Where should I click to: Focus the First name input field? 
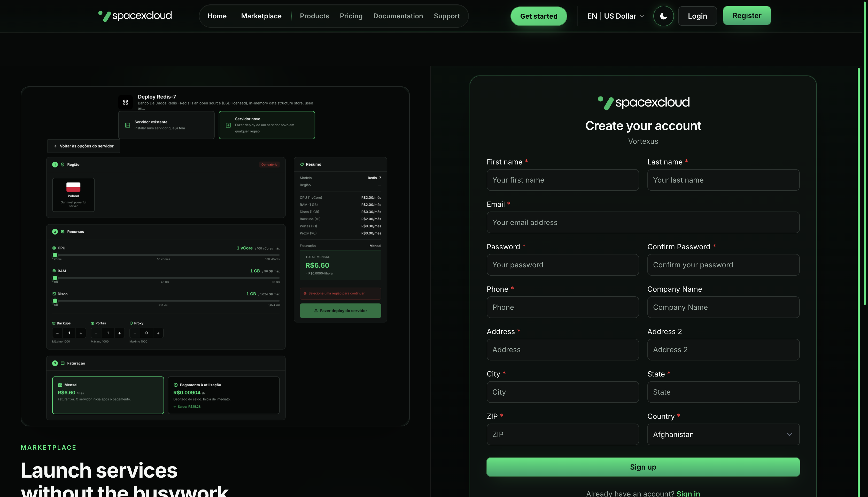pos(563,180)
